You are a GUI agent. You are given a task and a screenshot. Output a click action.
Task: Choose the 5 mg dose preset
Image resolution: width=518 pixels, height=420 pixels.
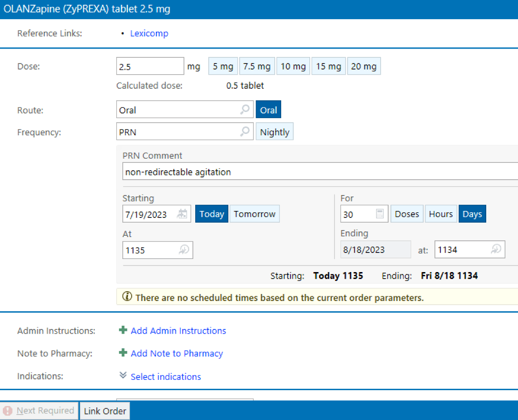coord(223,67)
